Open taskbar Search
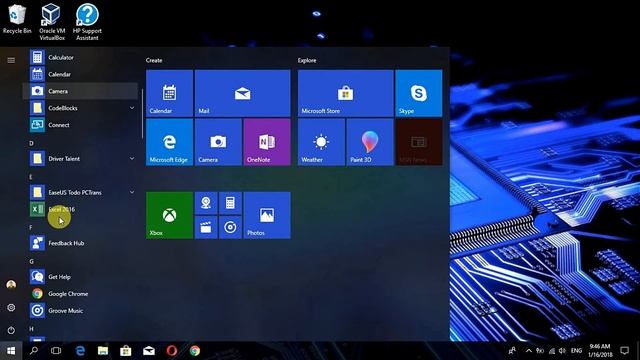Image resolution: width=640 pixels, height=360 pixels. [34, 351]
